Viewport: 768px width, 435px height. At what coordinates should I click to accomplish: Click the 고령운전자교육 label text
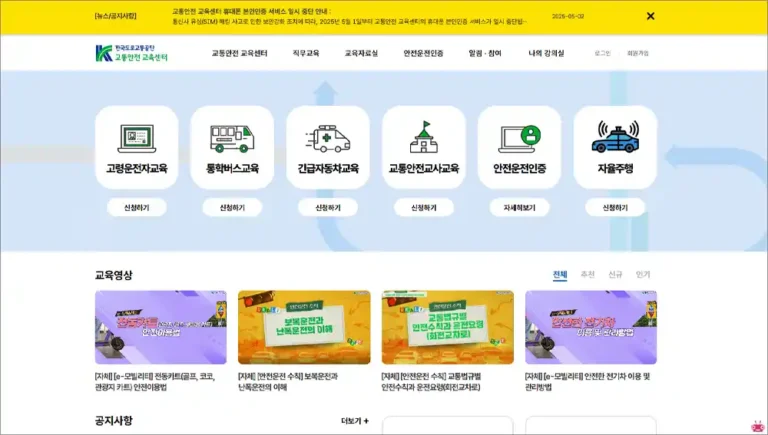point(137,169)
